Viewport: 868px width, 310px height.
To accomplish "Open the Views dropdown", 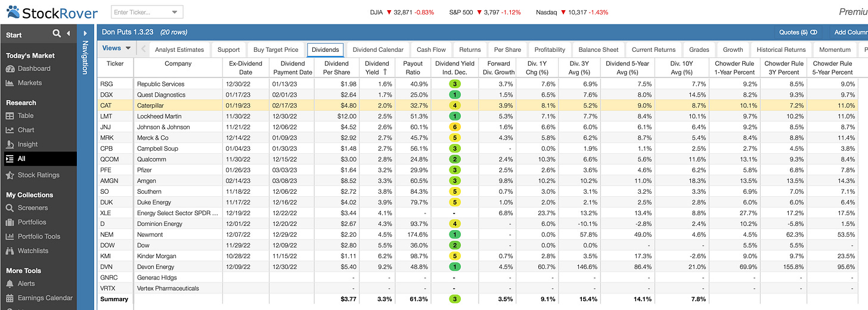I will pos(116,48).
